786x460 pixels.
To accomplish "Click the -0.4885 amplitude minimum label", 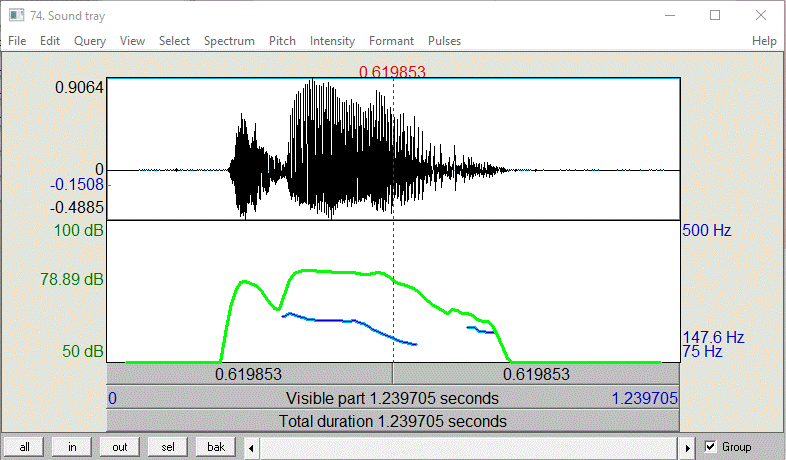I will [x=77, y=207].
